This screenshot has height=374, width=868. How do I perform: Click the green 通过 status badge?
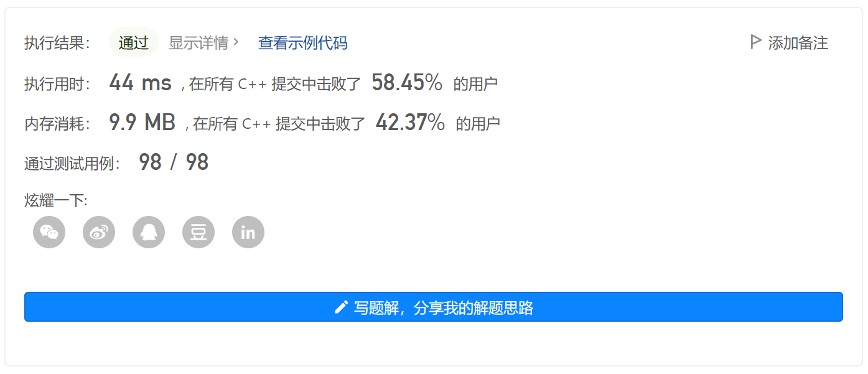coord(134,42)
